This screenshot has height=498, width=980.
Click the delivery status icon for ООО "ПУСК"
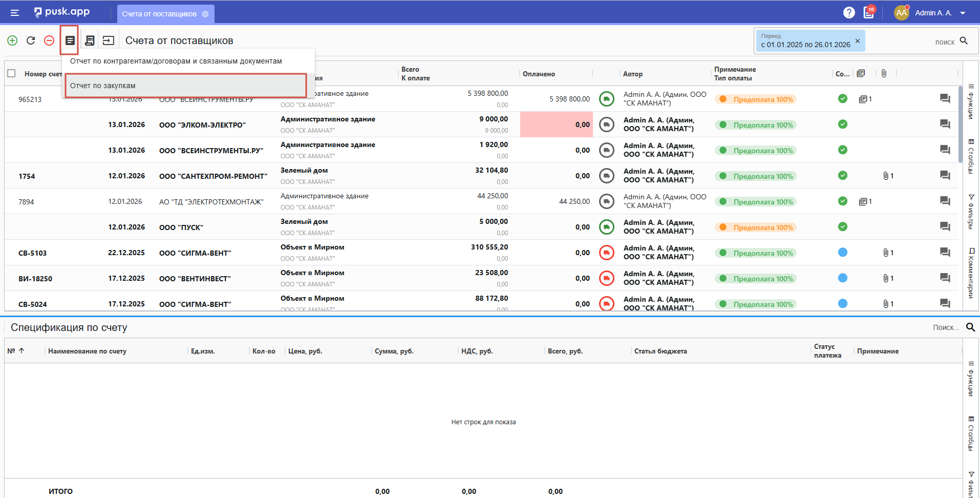pyautogui.click(x=607, y=227)
